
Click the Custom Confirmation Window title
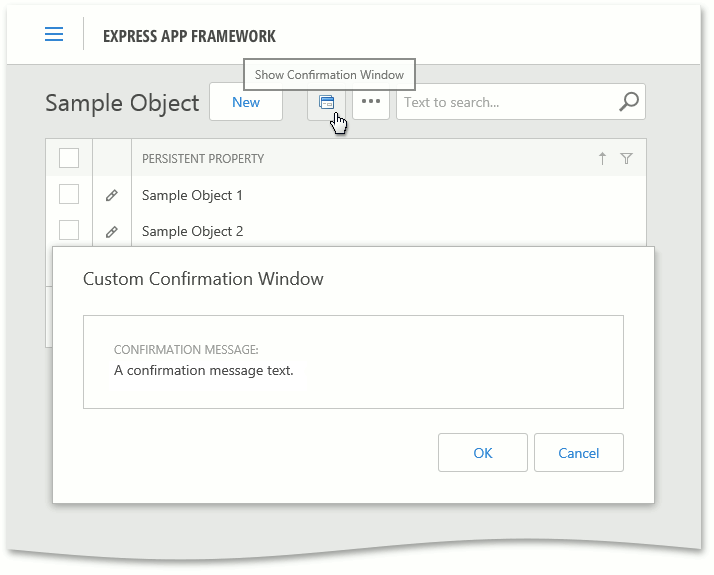203,279
